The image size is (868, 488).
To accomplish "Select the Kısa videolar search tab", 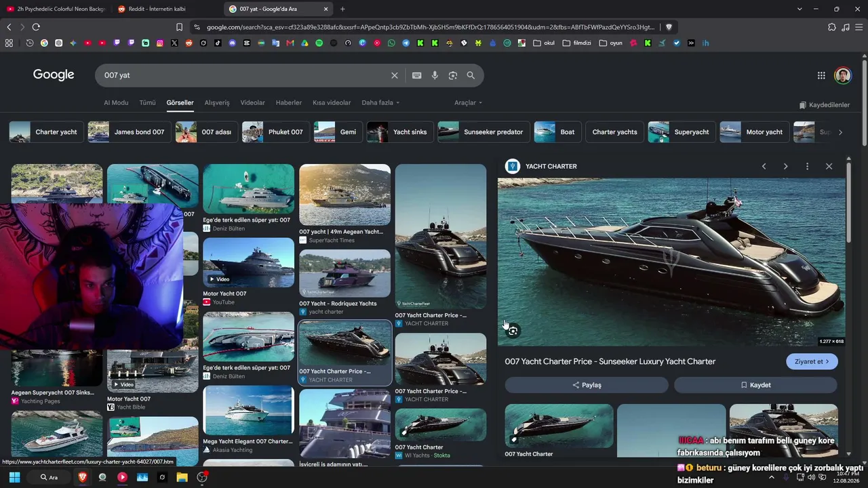I will point(332,102).
